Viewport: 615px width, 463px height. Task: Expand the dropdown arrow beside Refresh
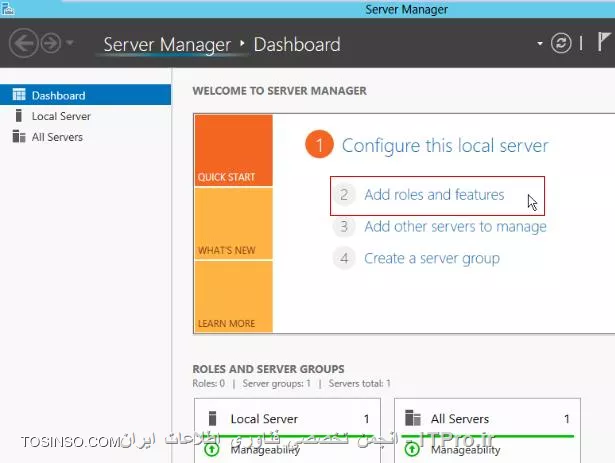(x=540, y=44)
